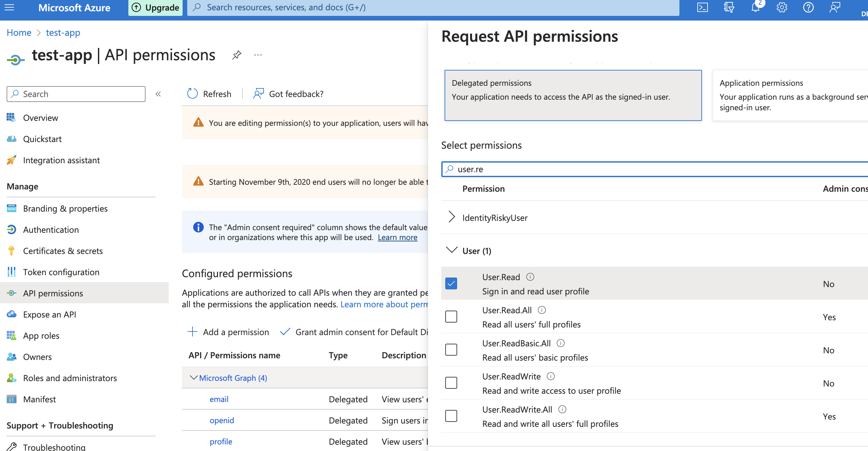The width and height of the screenshot is (868, 451).
Task: Open the profile permission
Action: coord(221,441)
